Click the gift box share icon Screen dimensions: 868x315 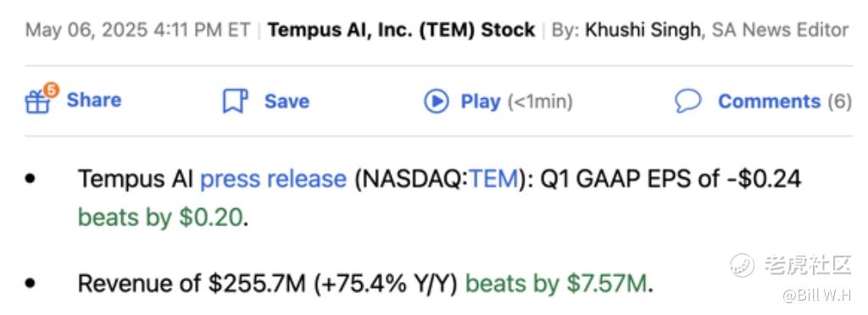(x=37, y=102)
